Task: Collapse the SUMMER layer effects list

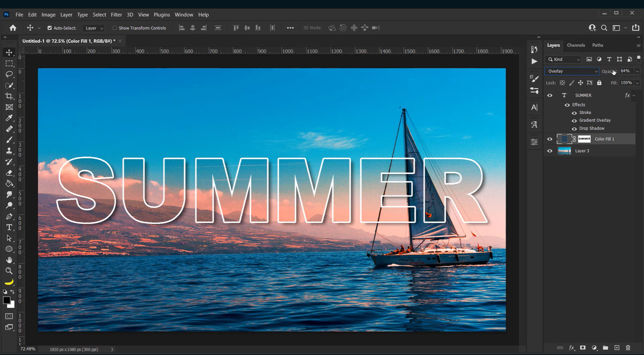Action: (x=634, y=95)
